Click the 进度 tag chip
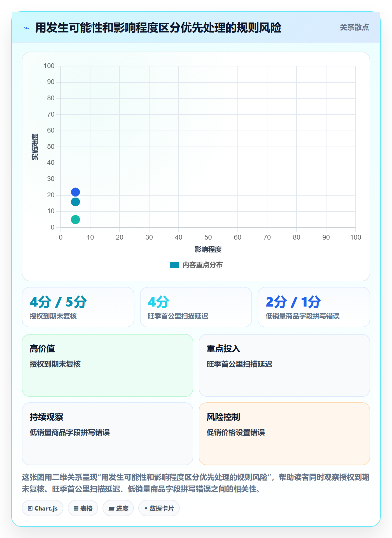The height and width of the screenshot is (538, 392). pos(118,508)
